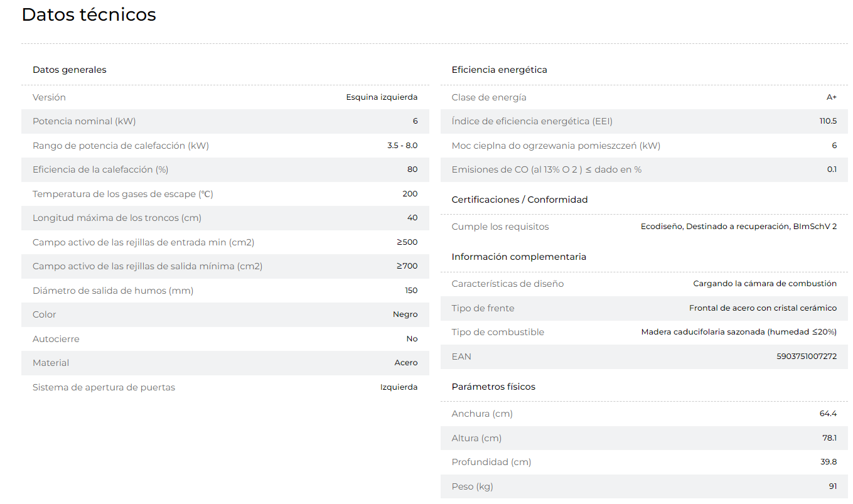853x504 pixels.
Task: Click the 'Autocierre' label
Action: (x=56, y=339)
